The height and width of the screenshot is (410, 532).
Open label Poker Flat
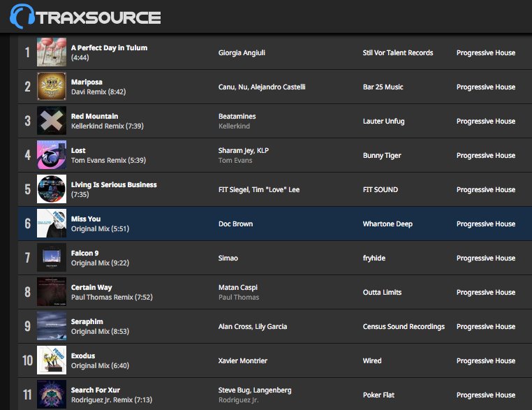(x=378, y=395)
